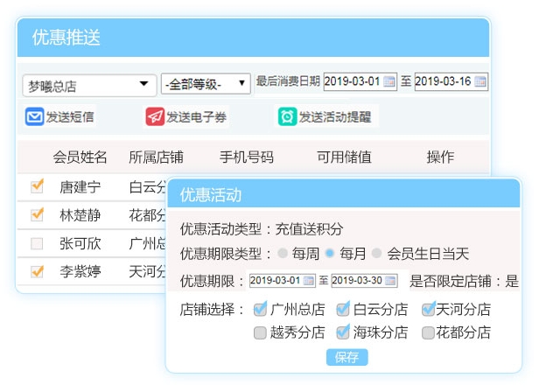Select the 每月 radio option
This screenshot has height=392, width=539.
330,254
